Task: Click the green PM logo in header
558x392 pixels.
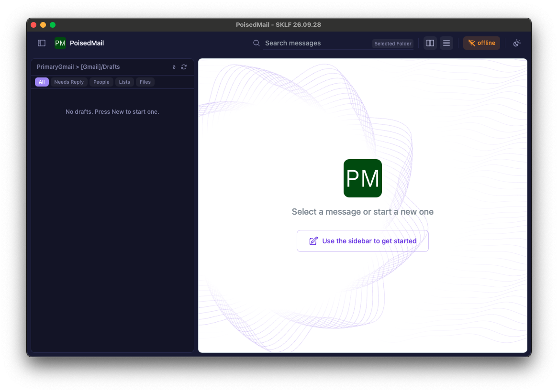Action: [60, 43]
